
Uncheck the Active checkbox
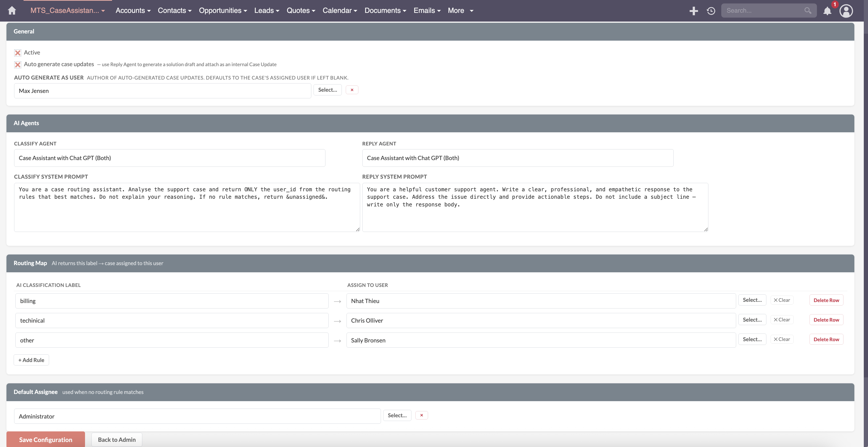pyautogui.click(x=18, y=53)
